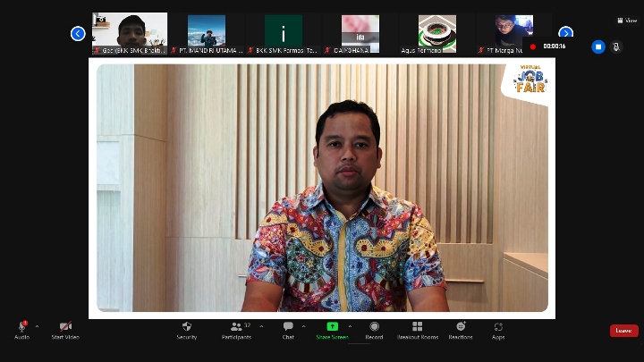This screenshot has width=644, height=362.
Task: Select the BKK SMK Formosa participant thumbnail
Action: pos(284,33)
